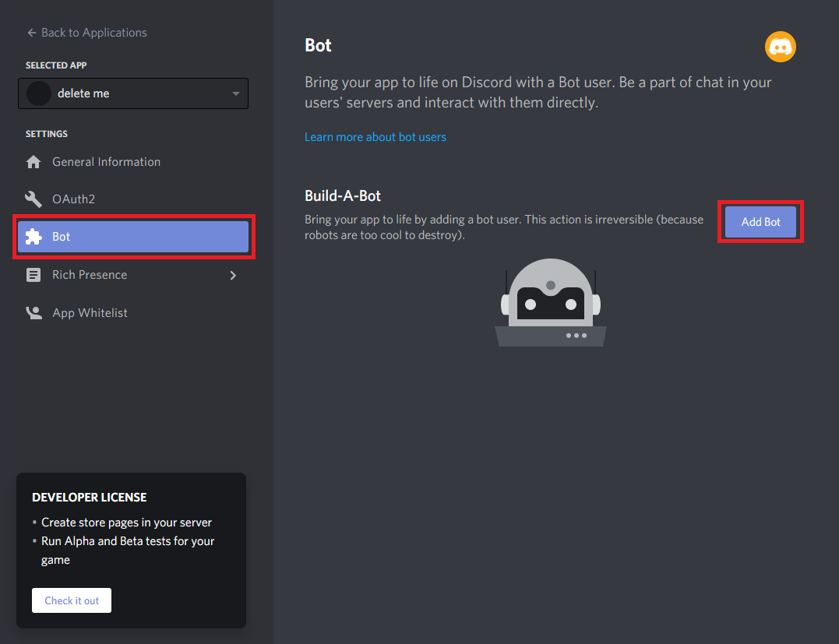Open the selected app dropdown showing delete me
Screen dimensions: 839x644
(132, 93)
